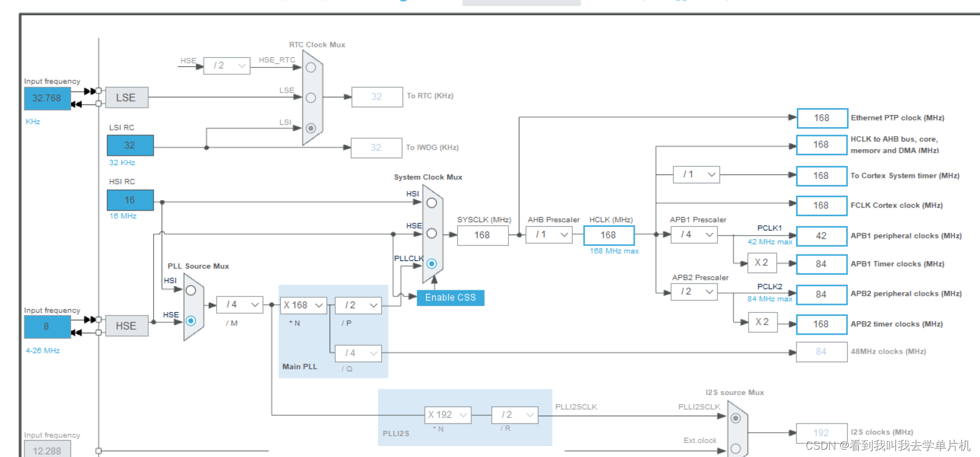Open the APB1 Prescaler dropdown
980x457 pixels.
coord(695,235)
